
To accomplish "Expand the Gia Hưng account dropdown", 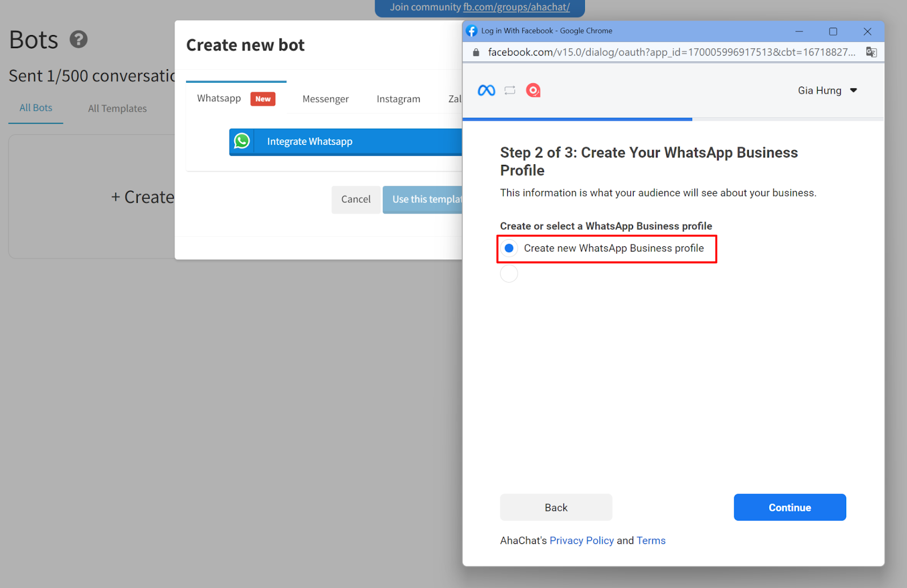I will 828,91.
